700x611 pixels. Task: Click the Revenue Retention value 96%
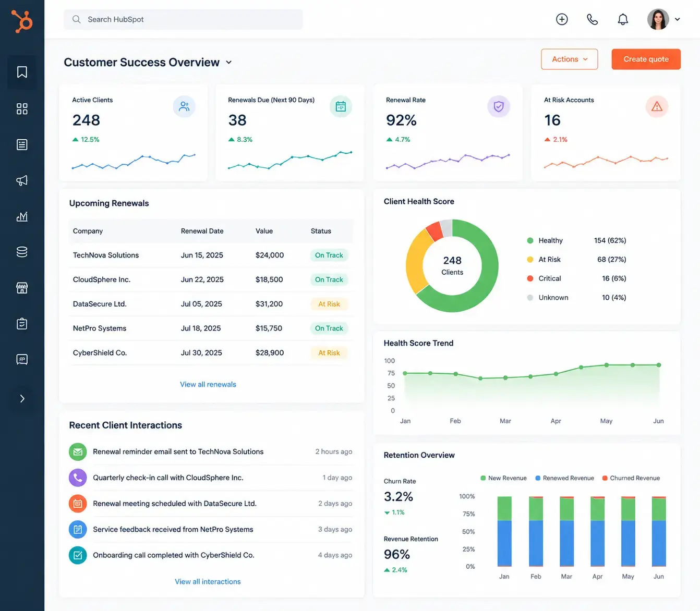397,555
